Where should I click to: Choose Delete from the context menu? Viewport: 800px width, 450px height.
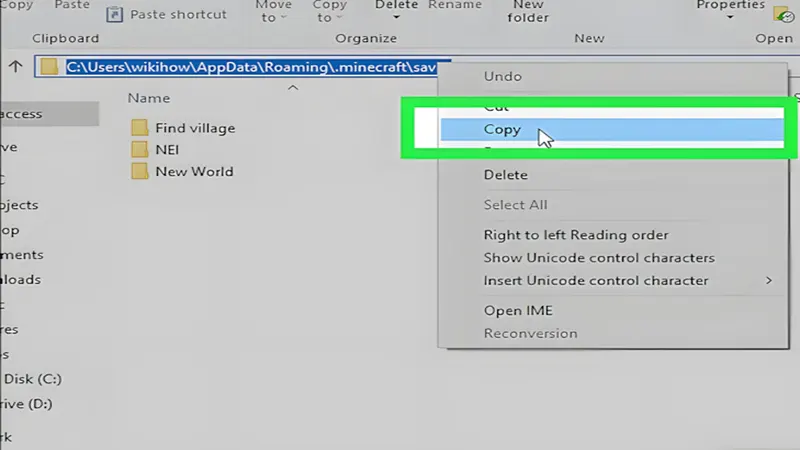tap(505, 175)
